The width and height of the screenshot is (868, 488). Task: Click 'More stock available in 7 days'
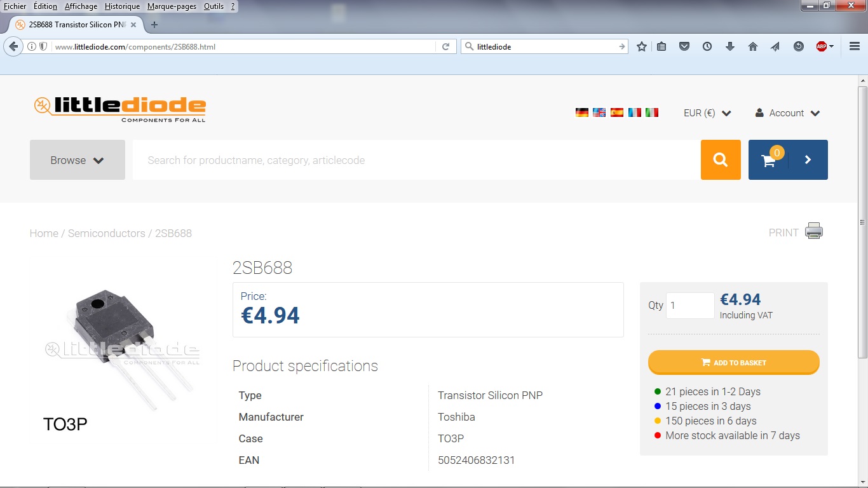[x=733, y=435]
